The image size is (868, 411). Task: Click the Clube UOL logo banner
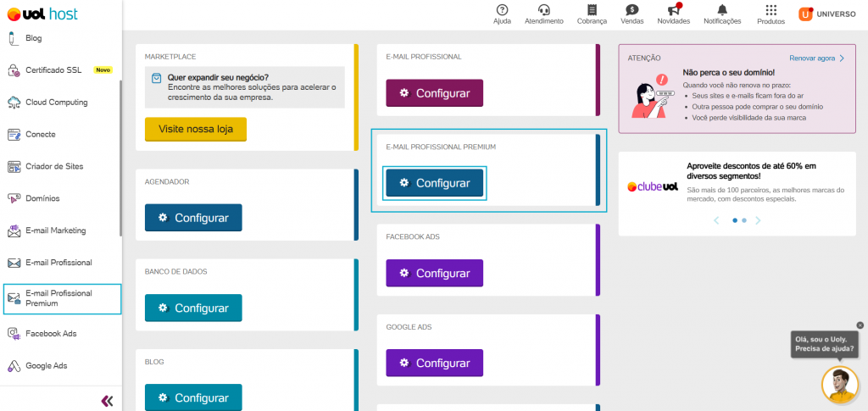click(653, 187)
